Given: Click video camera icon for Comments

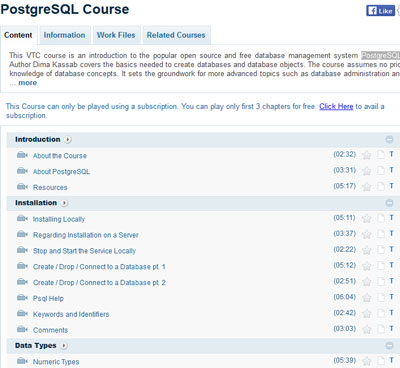Looking at the screenshot, I should click(x=22, y=329).
